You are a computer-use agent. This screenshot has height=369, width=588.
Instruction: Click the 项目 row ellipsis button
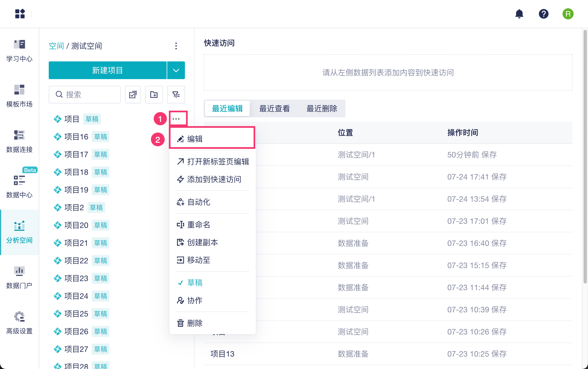pyautogui.click(x=176, y=119)
